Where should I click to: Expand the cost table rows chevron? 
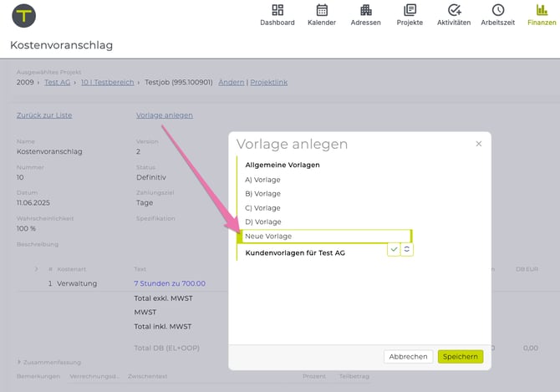tap(36, 269)
